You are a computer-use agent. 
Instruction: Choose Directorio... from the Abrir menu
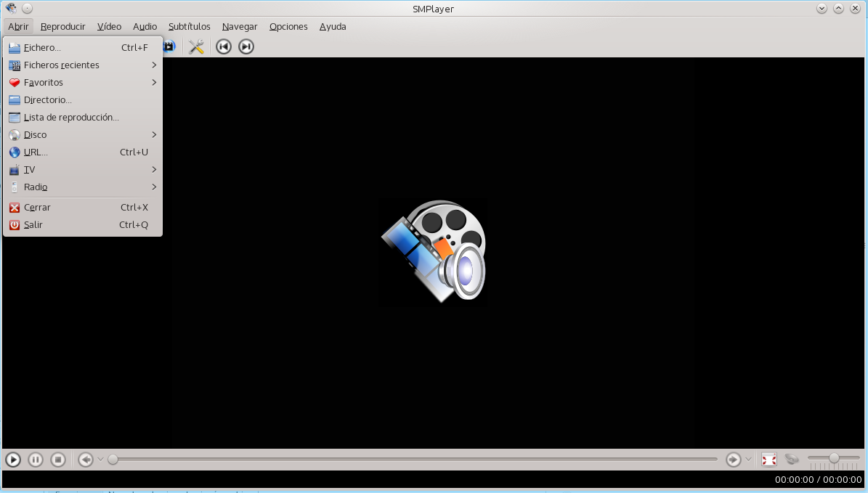click(x=83, y=100)
